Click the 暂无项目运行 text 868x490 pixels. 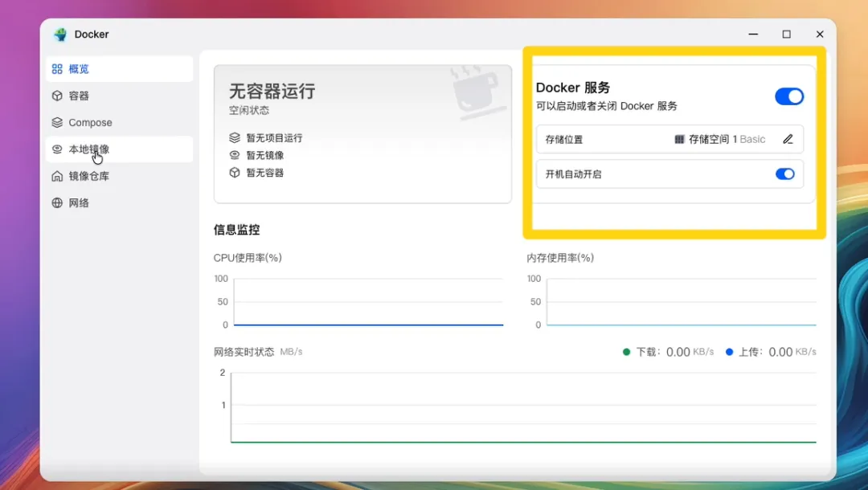pyautogui.click(x=274, y=138)
